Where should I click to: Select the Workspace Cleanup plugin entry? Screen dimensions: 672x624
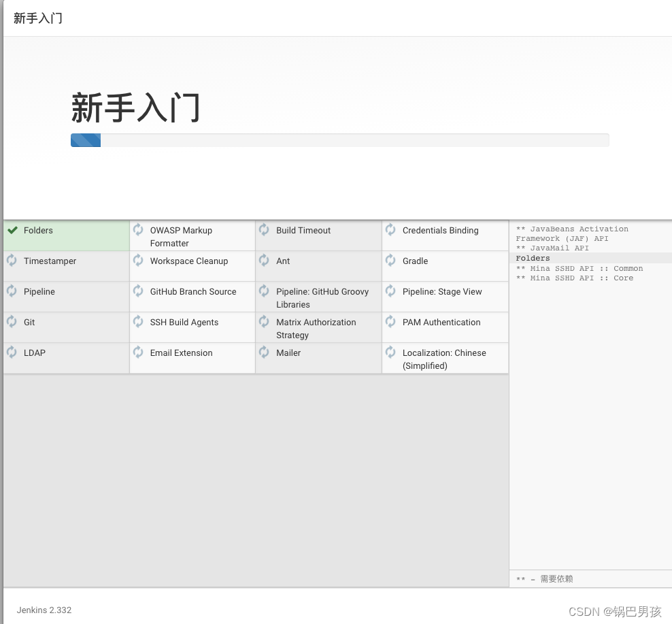188,261
